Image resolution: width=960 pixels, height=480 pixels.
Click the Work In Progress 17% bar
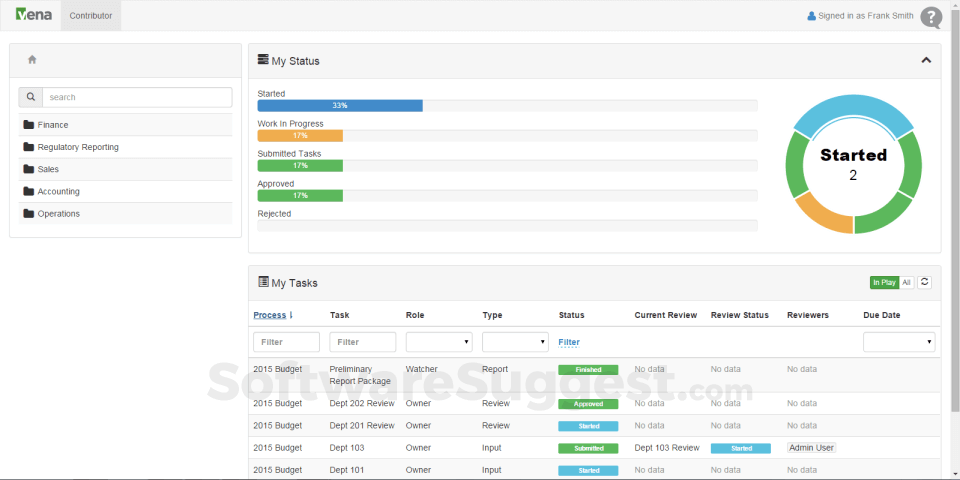tap(300, 135)
